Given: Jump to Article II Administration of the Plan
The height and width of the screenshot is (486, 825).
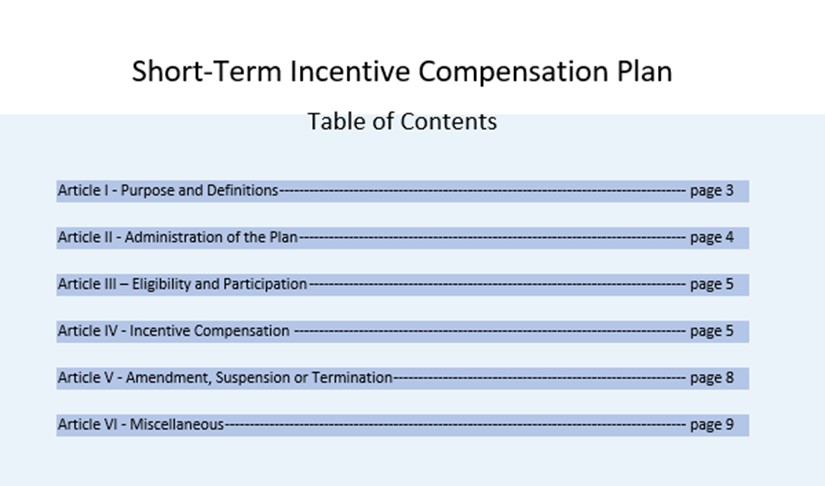Looking at the screenshot, I should pyautogui.click(x=177, y=237).
